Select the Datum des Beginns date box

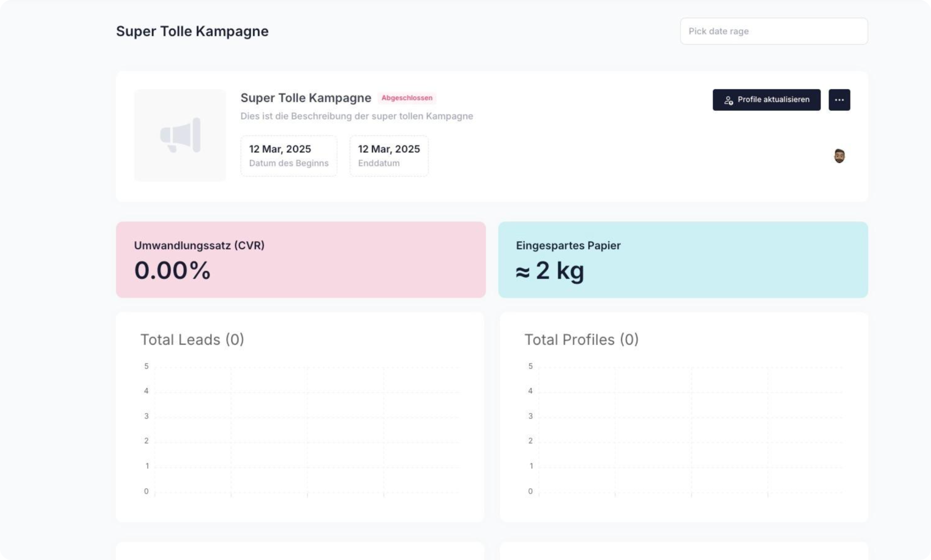click(x=289, y=156)
